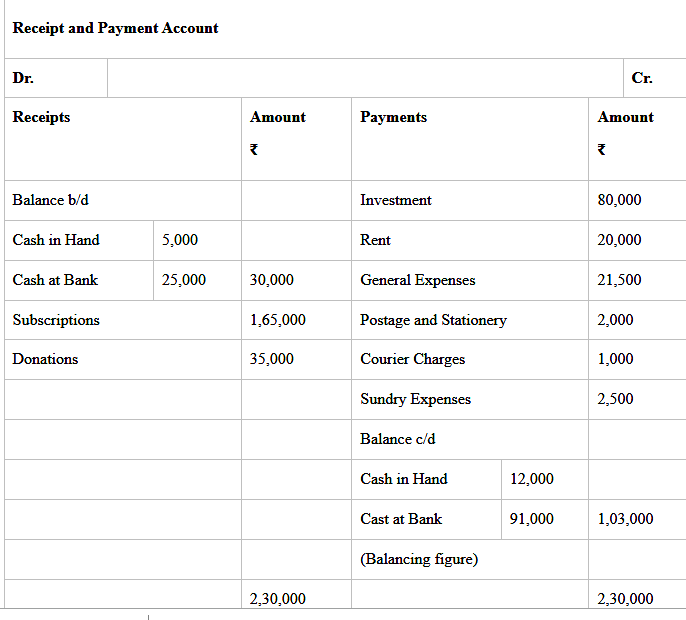Click the Sundry Expenses amount 2,500
This screenshot has height=620, width=686.
pyautogui.click(x=615, y=399)
